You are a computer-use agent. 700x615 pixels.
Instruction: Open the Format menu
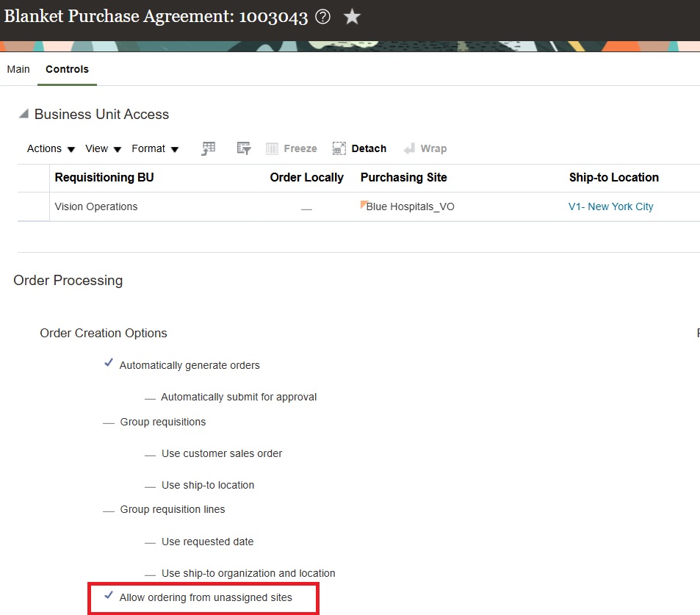click(x=149, y=148)
